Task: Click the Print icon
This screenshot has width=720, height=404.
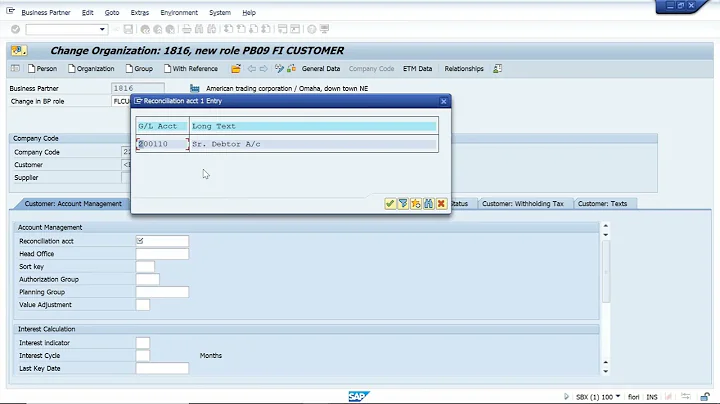Action: [x=186, y=29]
